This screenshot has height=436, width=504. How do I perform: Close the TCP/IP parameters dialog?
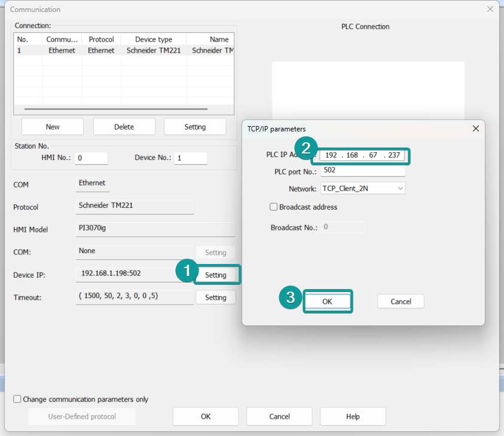coord(476,128)
